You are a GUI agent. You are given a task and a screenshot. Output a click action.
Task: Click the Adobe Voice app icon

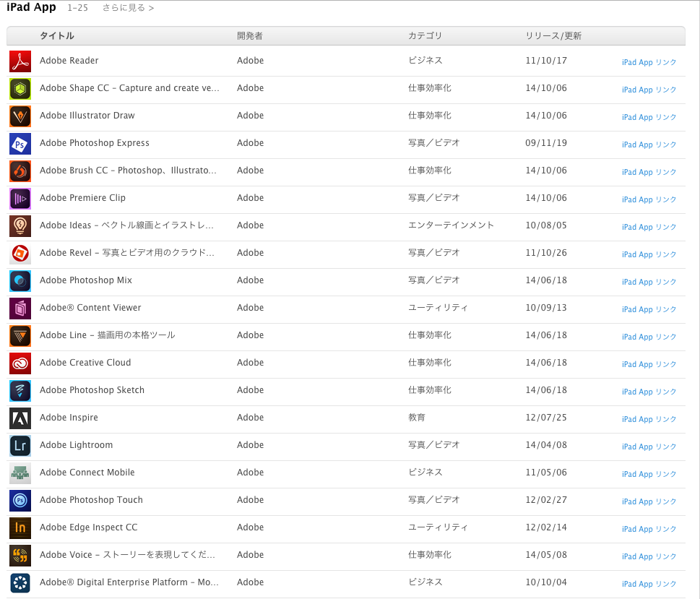pos(20,556)
